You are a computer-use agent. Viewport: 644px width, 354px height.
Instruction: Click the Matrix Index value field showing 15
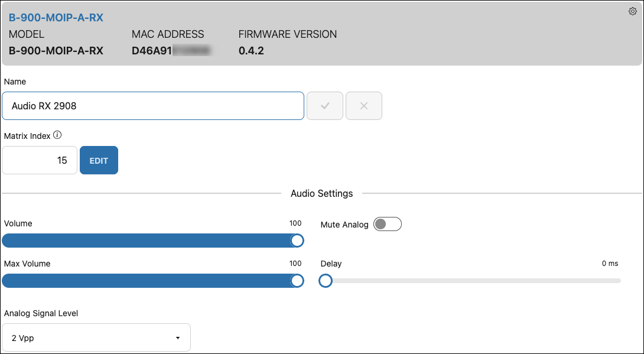39,160
